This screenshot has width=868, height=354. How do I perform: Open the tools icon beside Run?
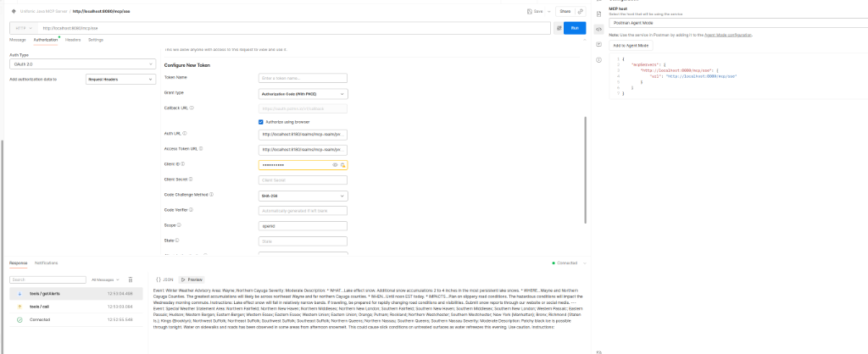tap(559, 28)
